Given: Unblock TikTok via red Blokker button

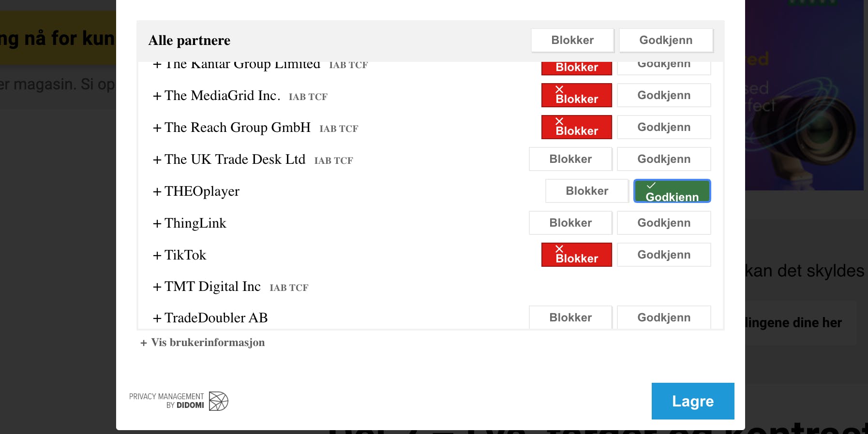Looking at the screenshot, I should pos(577,255).
